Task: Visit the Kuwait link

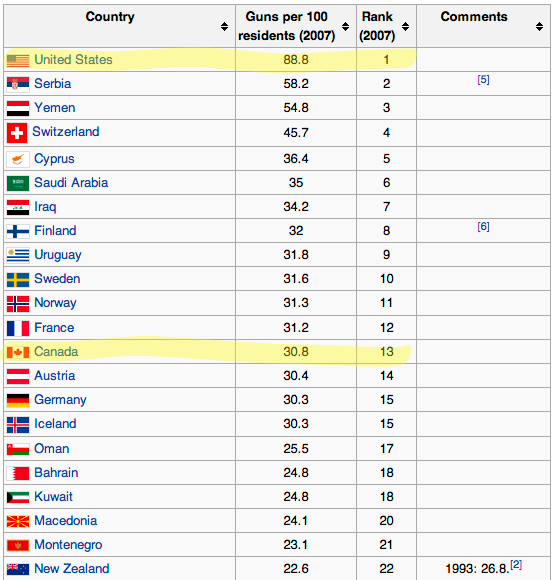Action: [53, 497]
